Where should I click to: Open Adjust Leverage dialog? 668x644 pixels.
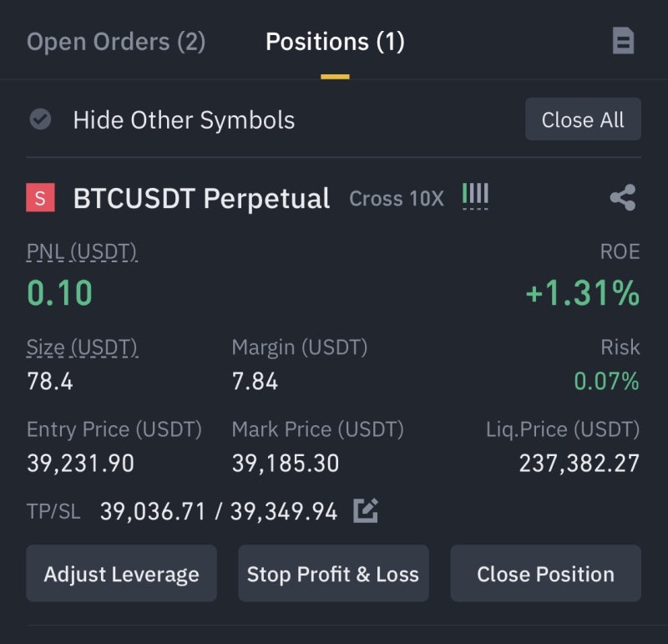tap(121, 573)
